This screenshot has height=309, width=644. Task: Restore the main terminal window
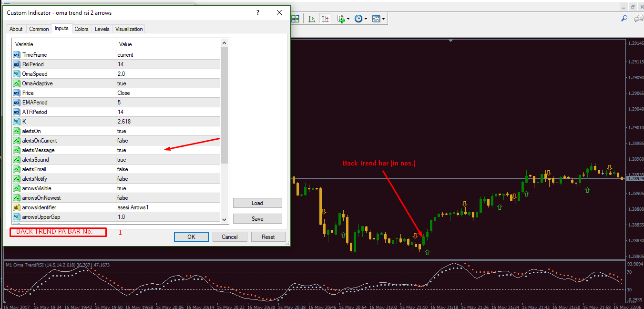click(x=633, y=7)
